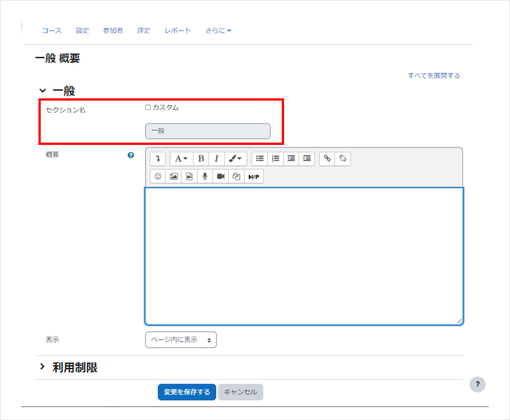Click inside the 概要 editor text area

click(x=304, y=256)
